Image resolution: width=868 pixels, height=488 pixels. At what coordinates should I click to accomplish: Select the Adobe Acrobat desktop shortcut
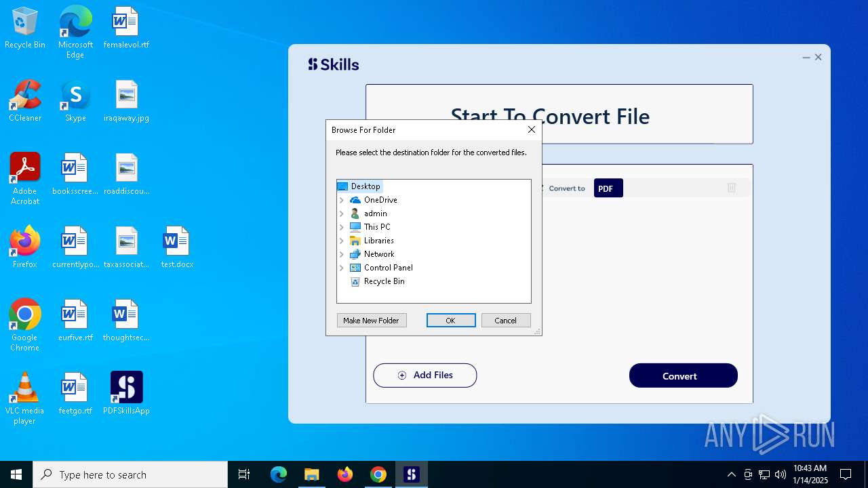point(25,179)
